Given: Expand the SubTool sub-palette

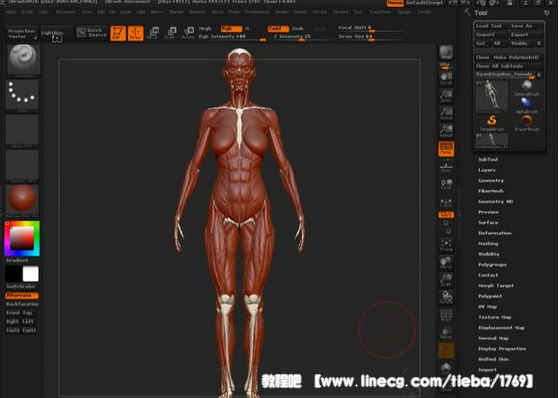Looking at the screenshot, I should point(488,159).
